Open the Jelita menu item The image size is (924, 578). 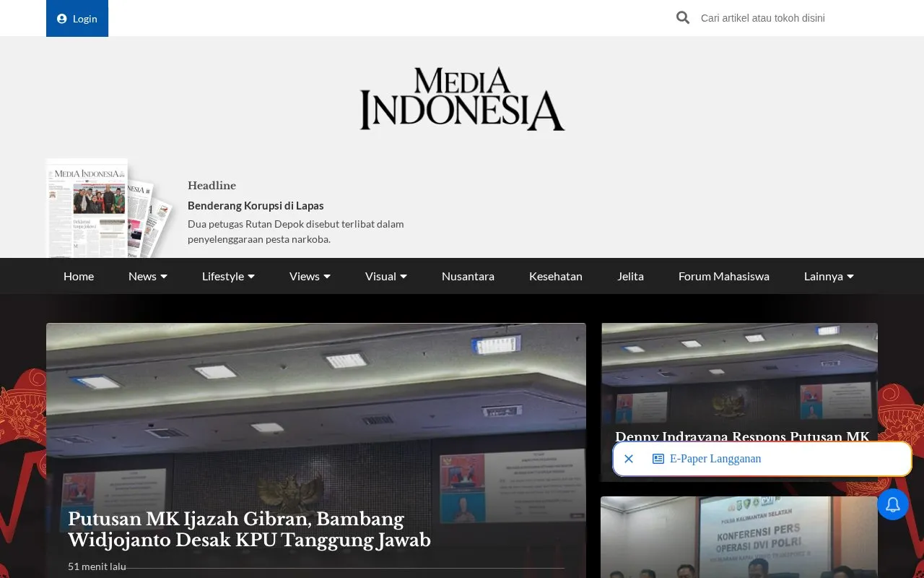(x=630, y=276)
